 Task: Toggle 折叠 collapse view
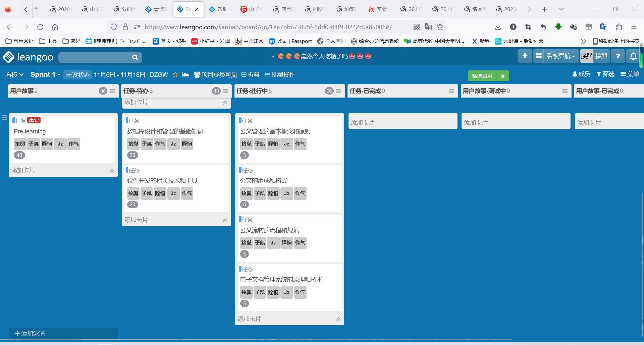(x=251, y=74)
